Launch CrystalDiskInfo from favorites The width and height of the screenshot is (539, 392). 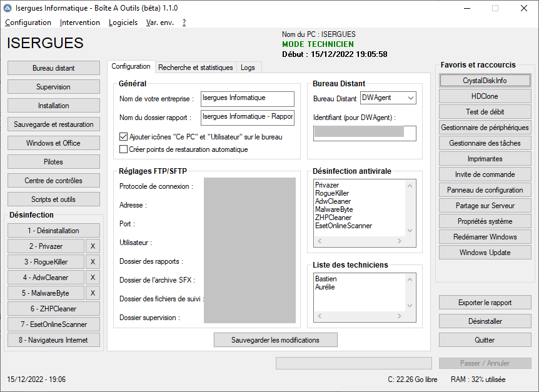point(485,81)
